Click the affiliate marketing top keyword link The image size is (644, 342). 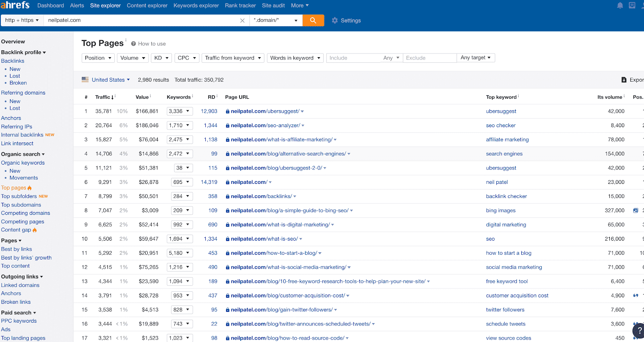507,140
